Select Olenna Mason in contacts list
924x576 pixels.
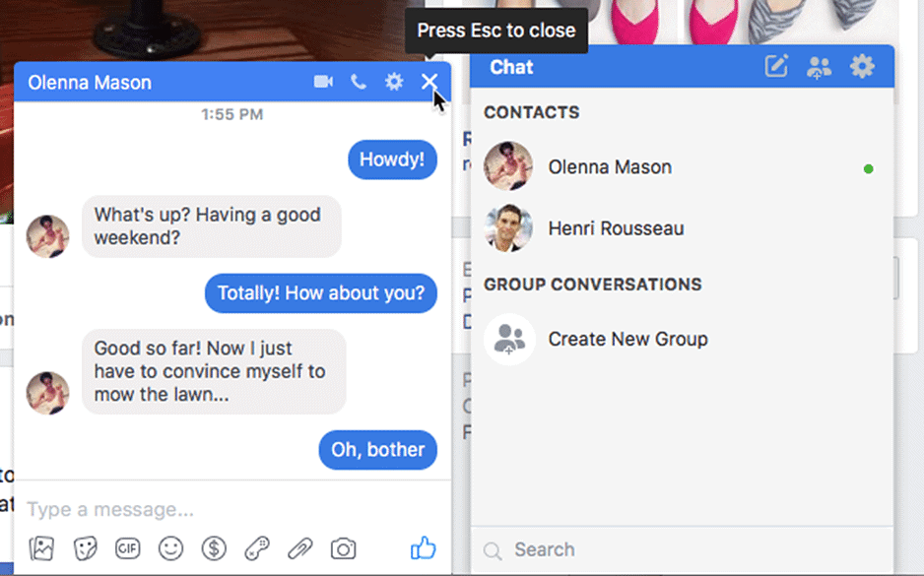[610, 167]
